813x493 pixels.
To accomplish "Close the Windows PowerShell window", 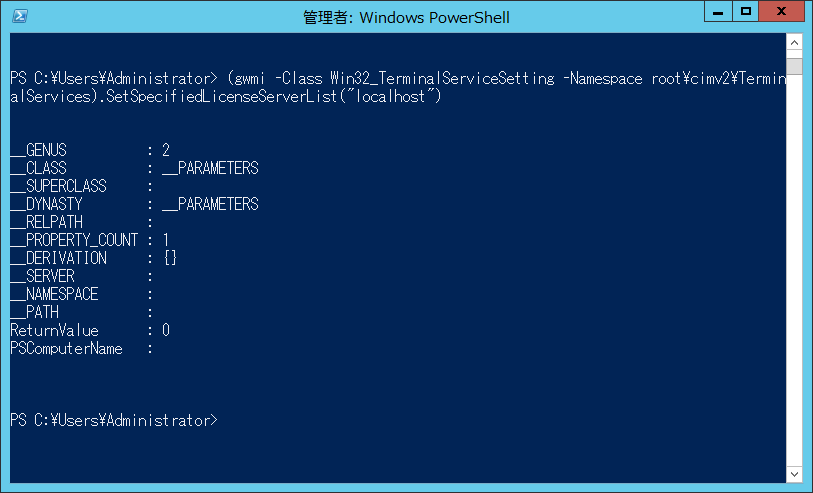I will point(782,12).
